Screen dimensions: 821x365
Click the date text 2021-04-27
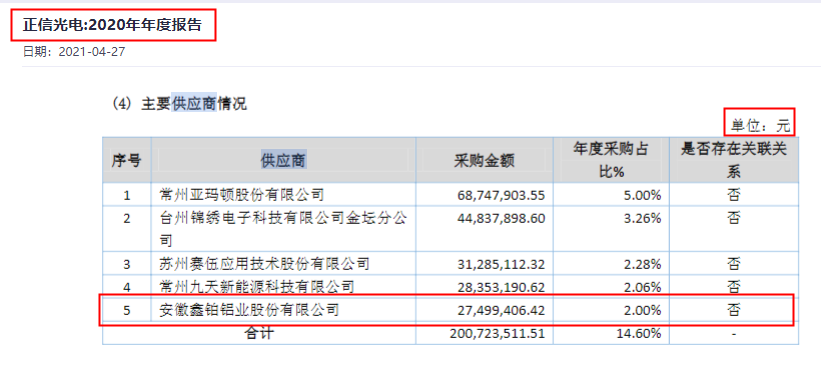point(92,52)
